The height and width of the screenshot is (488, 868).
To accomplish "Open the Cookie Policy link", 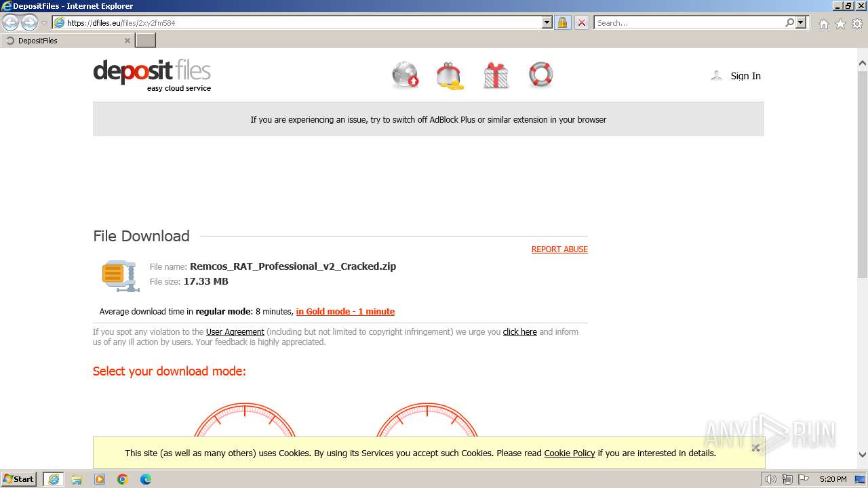I will click(570, 453).
